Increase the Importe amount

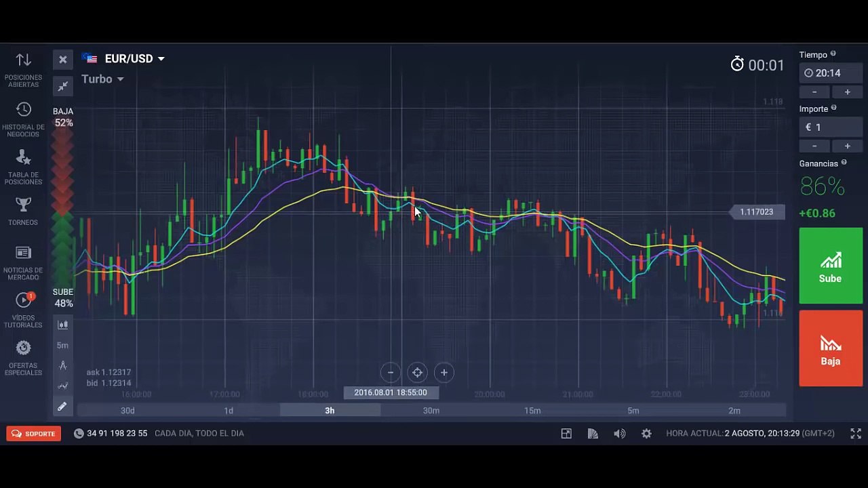(847, 146)
